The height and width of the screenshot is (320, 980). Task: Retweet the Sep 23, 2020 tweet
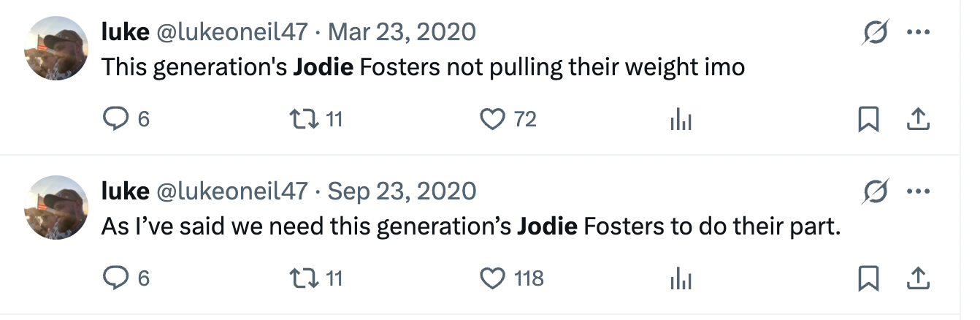tap(302, 278)
